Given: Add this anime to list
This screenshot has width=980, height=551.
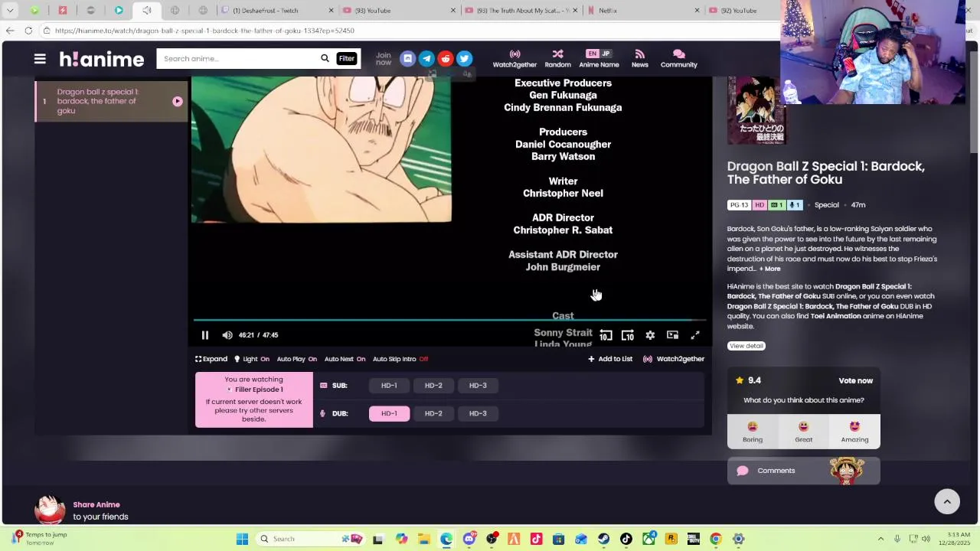Looking at the screenshot, I should pos(610,359).
